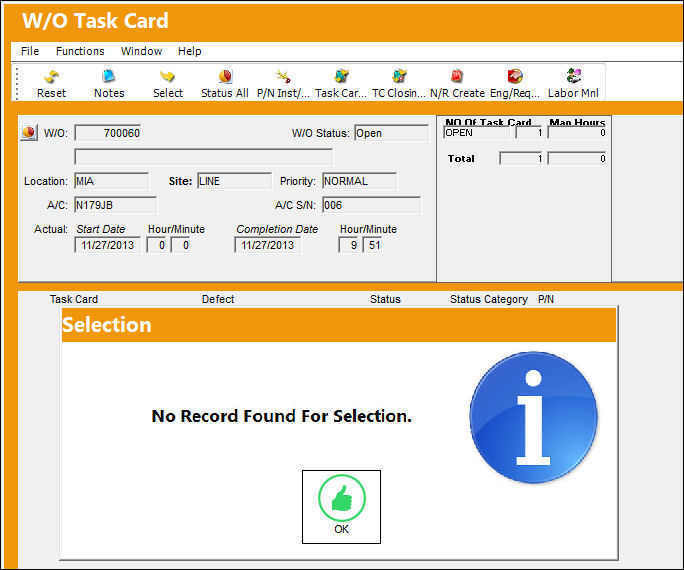Screen dimensions: 684x570
Task: Click the OPEN row man hours field
Action: tap(577, 133)
